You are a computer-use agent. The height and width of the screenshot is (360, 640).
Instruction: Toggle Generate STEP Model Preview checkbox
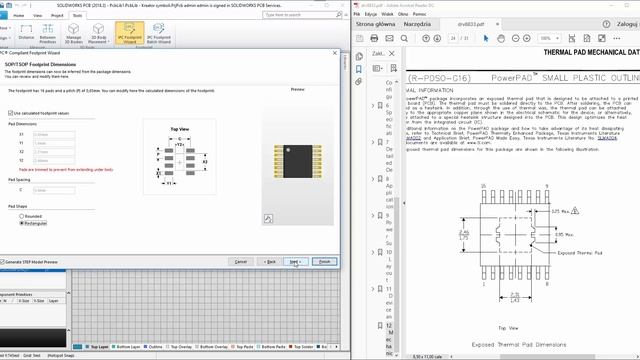2,262
